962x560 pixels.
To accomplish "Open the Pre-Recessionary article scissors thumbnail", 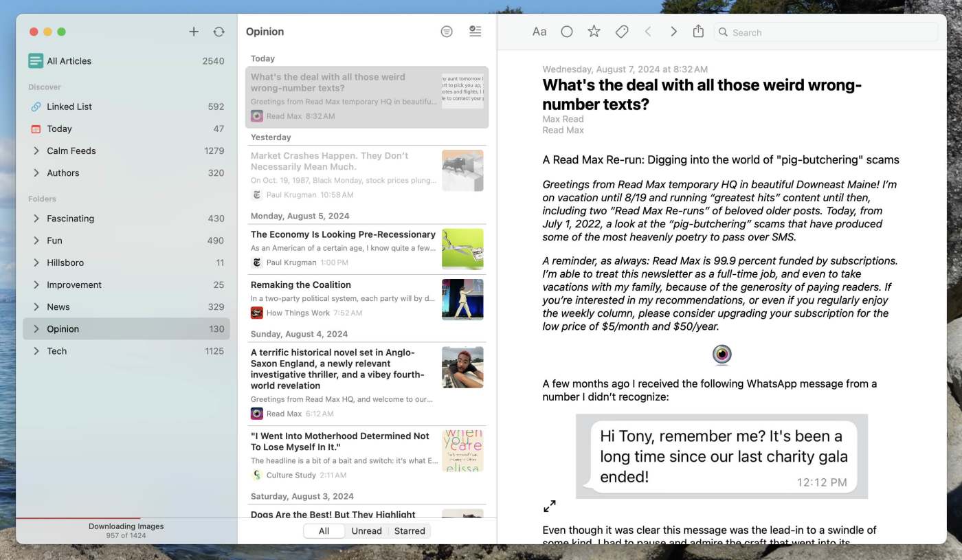I will point(462,249).
